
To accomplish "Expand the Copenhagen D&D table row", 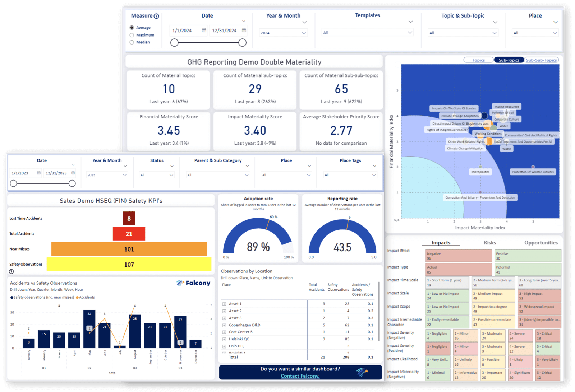I will click(x=225, y=325).
